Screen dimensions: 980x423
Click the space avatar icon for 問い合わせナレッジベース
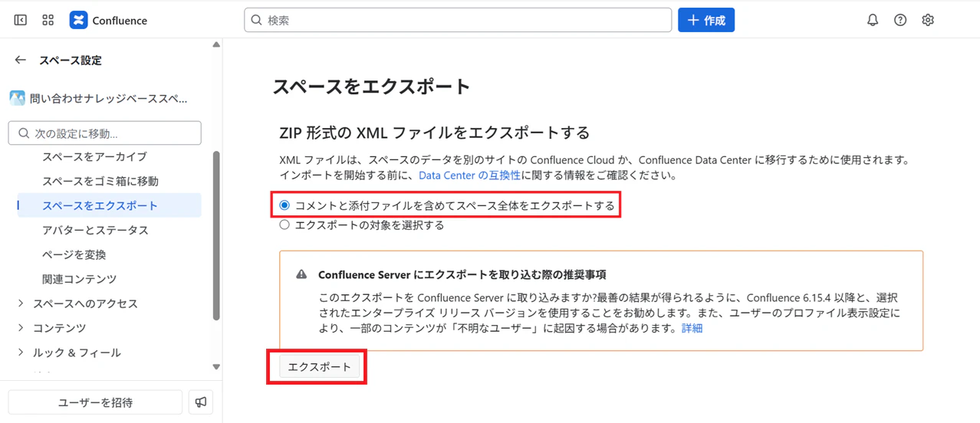pyautogui.click(x=17, y=98)
